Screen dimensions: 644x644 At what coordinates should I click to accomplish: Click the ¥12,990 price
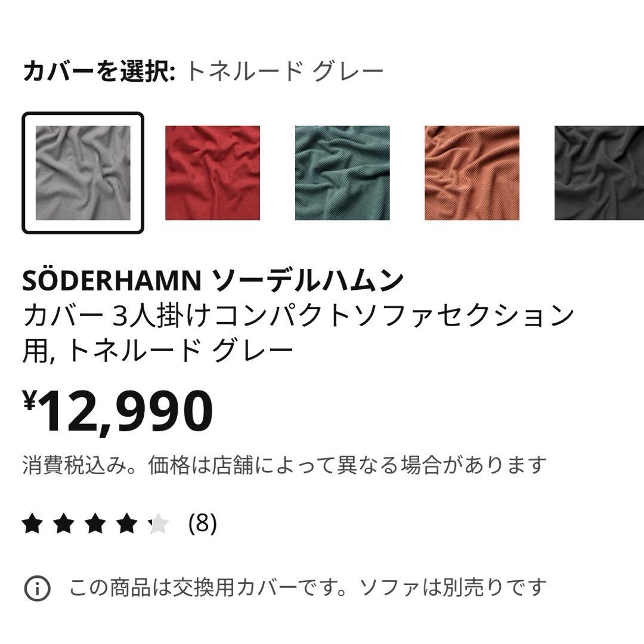click(x=118, y=410)
